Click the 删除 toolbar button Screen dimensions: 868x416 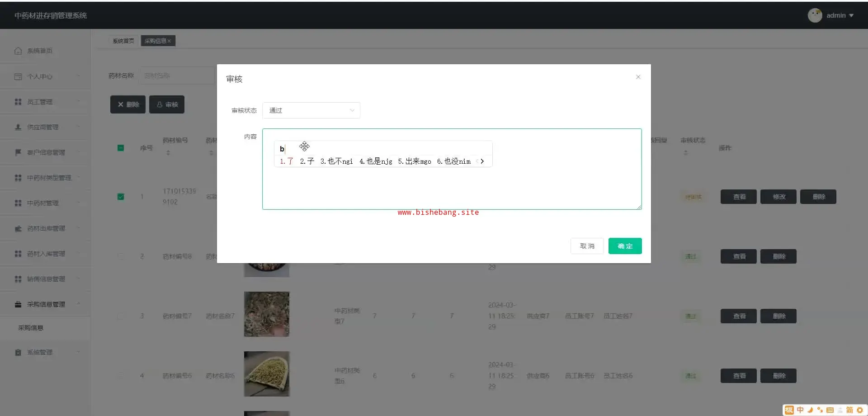[128, 104]
